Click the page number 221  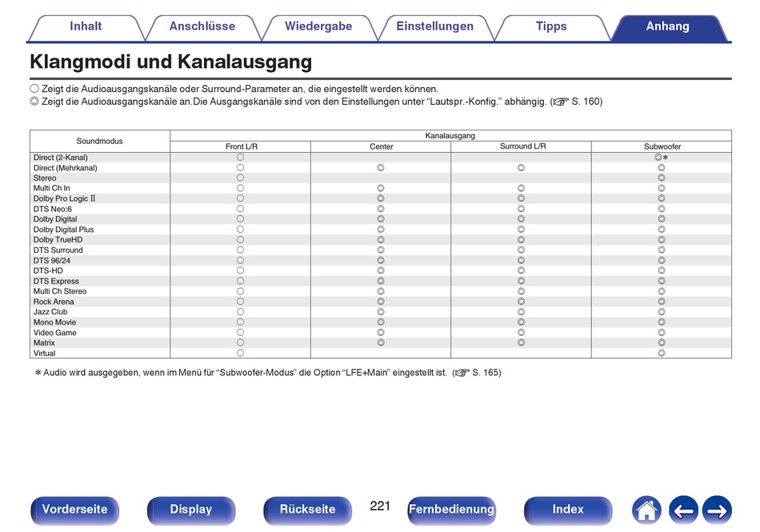coord(380,506)
